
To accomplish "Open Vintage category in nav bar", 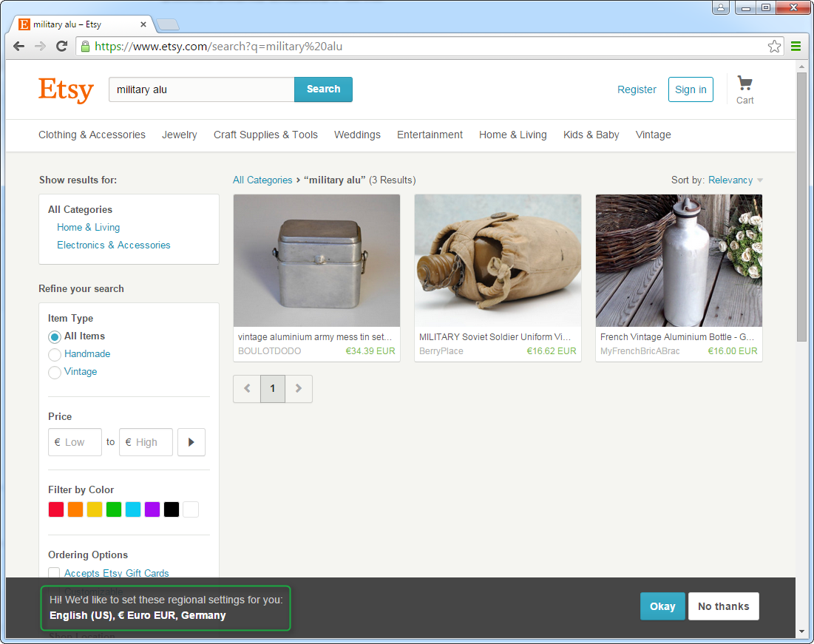I will coord(653,135).
